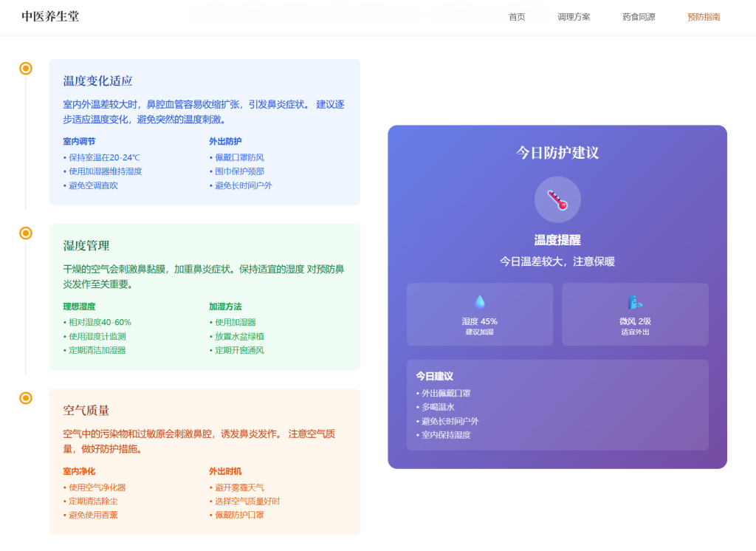Select timeline marker beside 空气质量
This screenshot has height=551, width=756.
pos(26,398)
